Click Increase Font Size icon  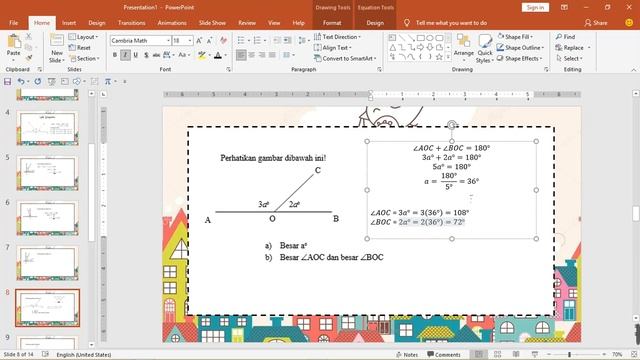(199, 41)
